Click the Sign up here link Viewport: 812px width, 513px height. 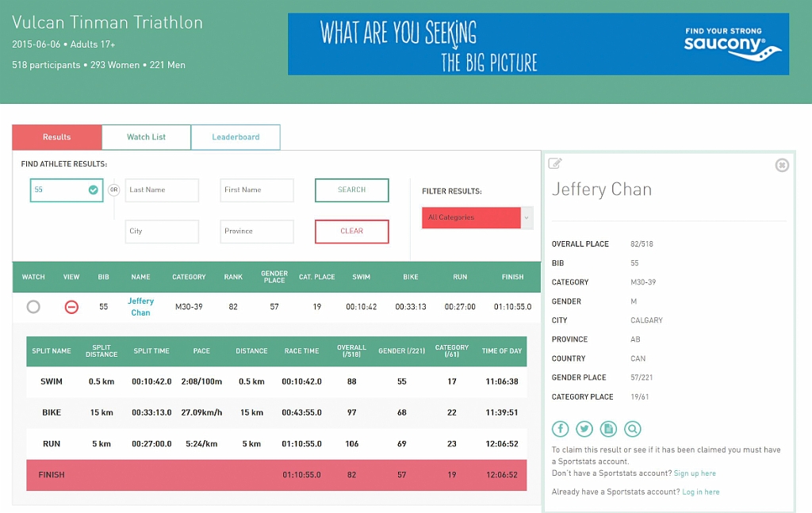pos(695,473)
